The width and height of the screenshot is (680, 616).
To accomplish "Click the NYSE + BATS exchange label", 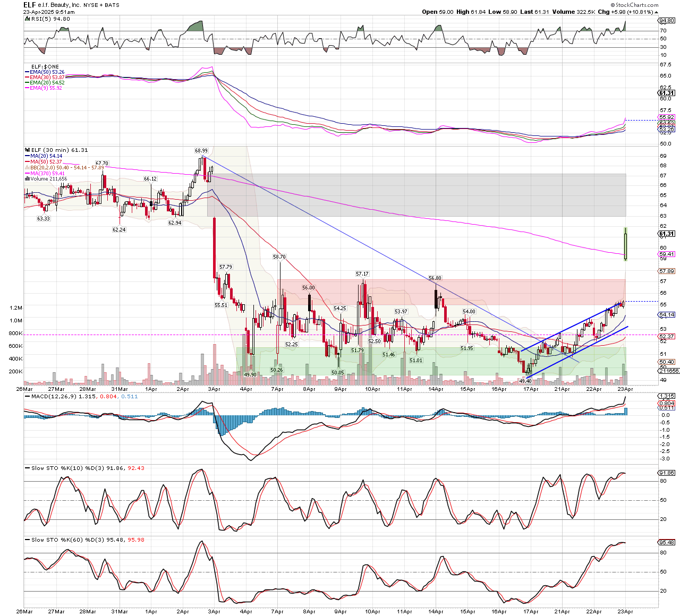I will pyautogui.click(x=101, y=5).
